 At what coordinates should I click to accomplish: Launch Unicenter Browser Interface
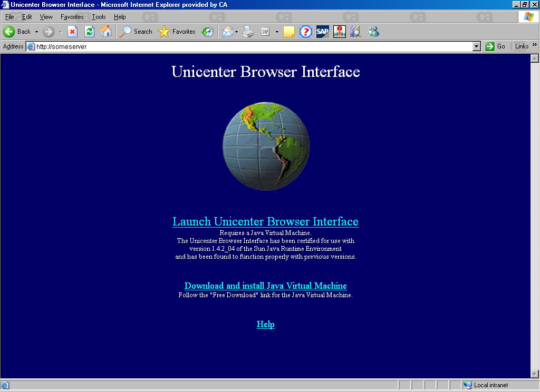pos(265,221)
